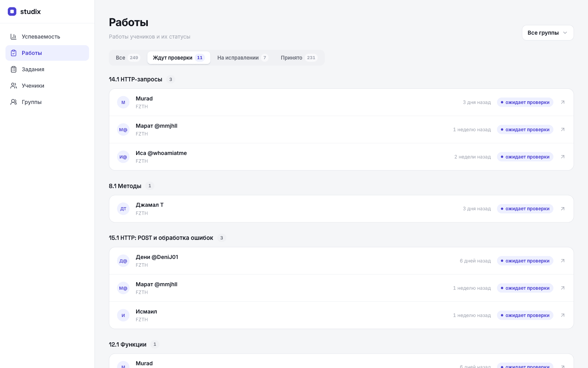The height and width of the screenshot is (368, 588).
Task: Click the '2 недели назад' timestamp
Action: [472, 157]
